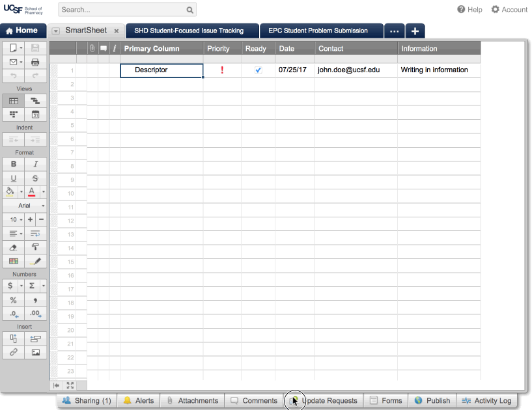The height and width of the screenshot is (410, 532).
Task: Switch to EPC Student Problem Submission tab
Action: coord(318,31)
